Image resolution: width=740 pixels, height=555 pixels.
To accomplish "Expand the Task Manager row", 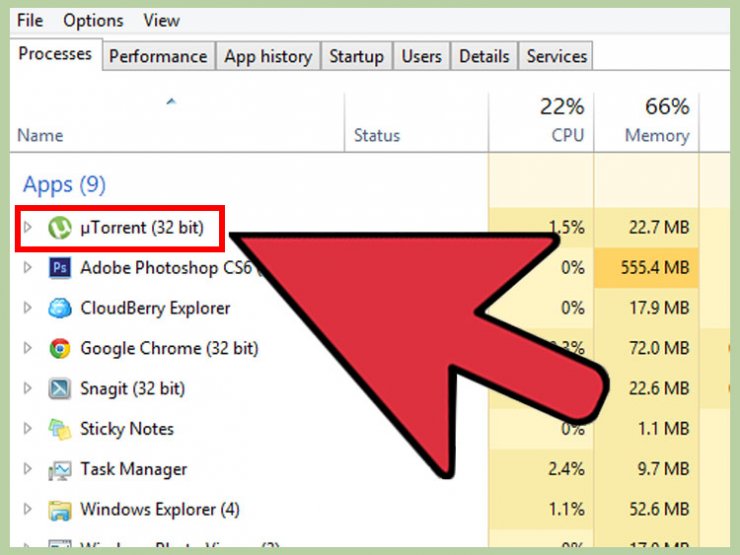I will 28,469.
